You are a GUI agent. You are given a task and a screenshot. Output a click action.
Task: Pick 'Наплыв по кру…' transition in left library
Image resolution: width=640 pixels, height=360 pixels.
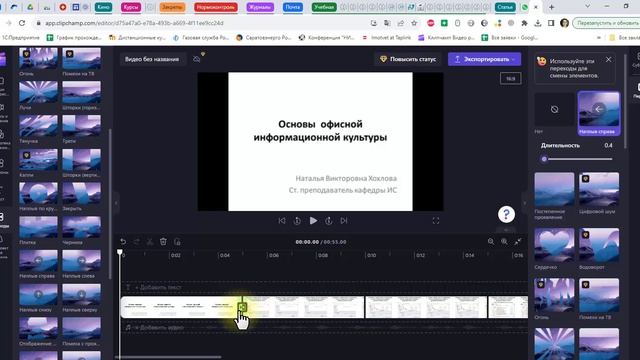[38, 193]
